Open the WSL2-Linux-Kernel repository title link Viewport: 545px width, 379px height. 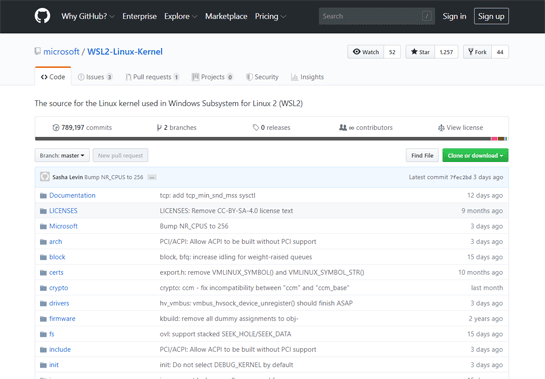125,51
